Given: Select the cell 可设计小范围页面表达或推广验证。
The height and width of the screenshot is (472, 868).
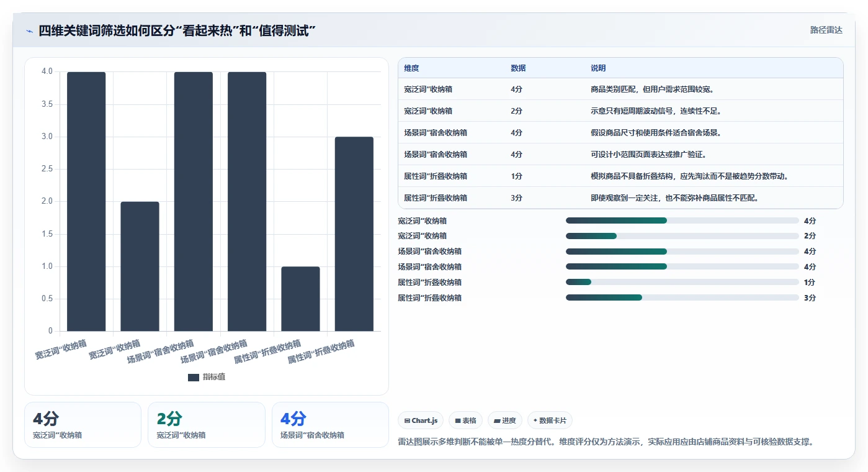Looking at the screenshot, I should [649, 155].
